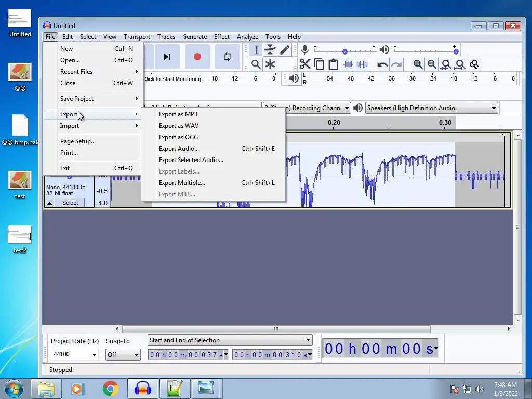Toggle the Loop playback button
Image resolution: width=532 pixels, height=399 pixels.
(228, 57)
